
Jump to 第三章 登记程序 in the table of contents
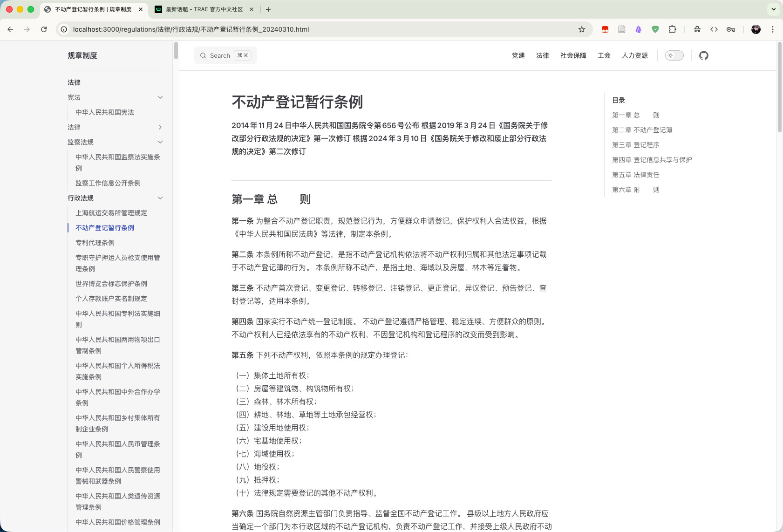(635, 145)
